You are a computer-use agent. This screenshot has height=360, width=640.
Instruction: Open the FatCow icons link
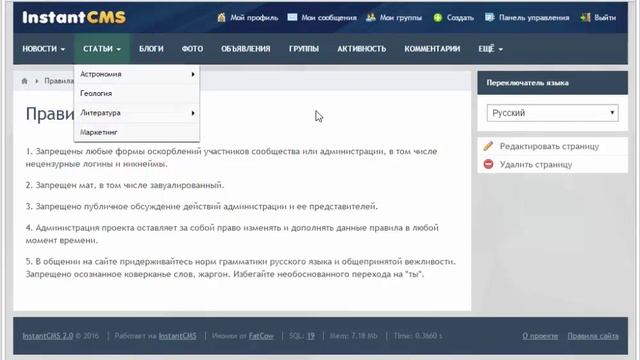click(x=261, y=336)
